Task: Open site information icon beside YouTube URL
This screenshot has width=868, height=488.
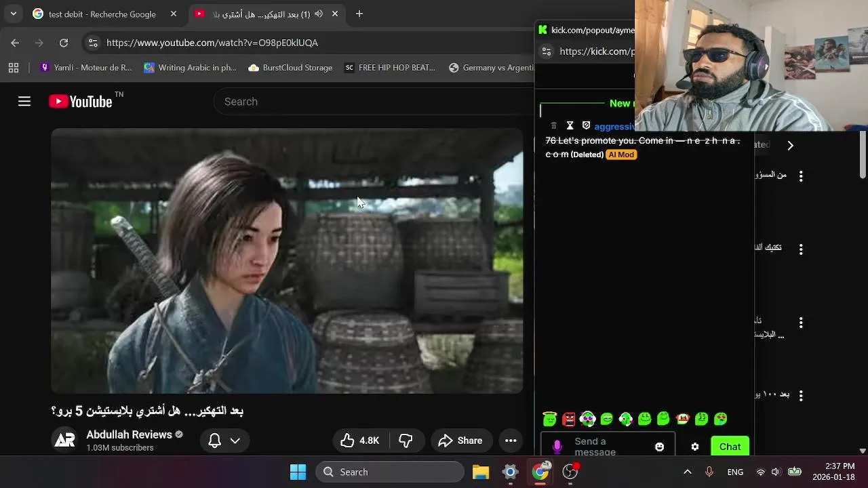Action: 94,43
